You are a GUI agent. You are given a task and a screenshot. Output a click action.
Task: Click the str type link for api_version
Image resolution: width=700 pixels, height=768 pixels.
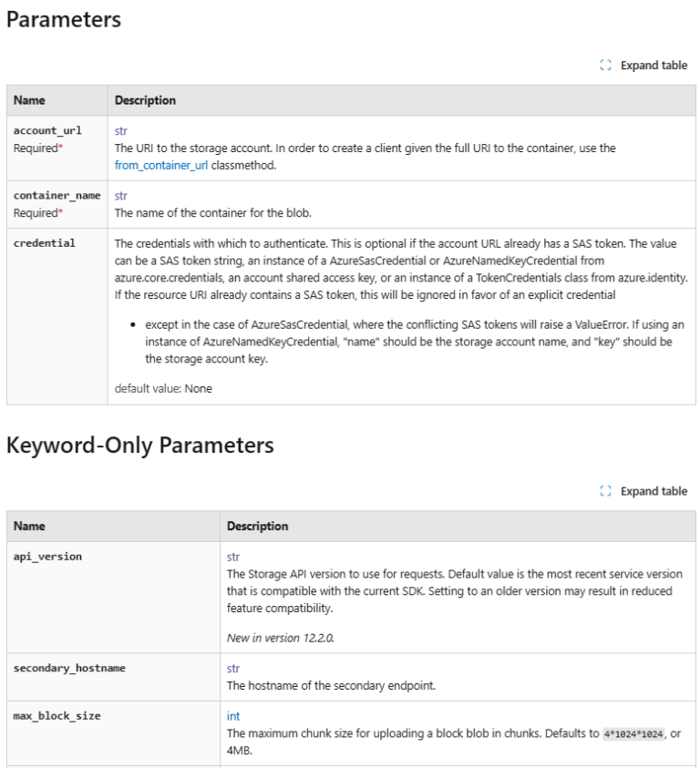[x=233, y=556]
